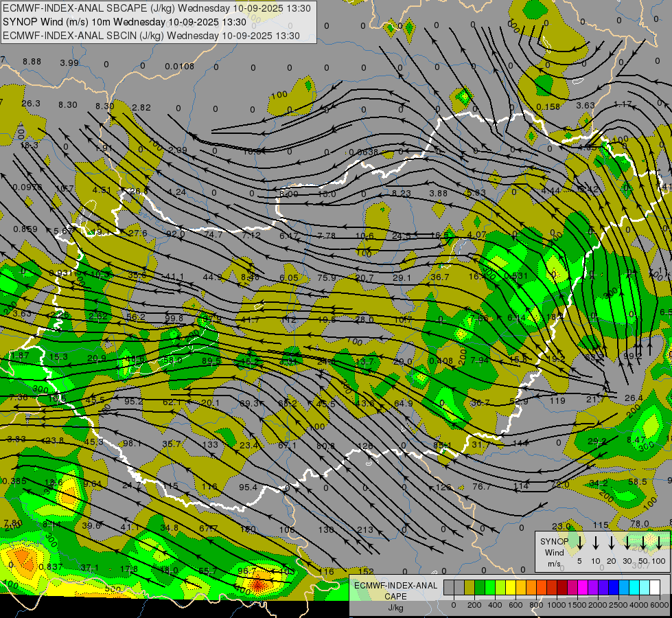672x618 pixels.
Task: Click the SBCIN title line in the header box
Action: coord(151,36)
